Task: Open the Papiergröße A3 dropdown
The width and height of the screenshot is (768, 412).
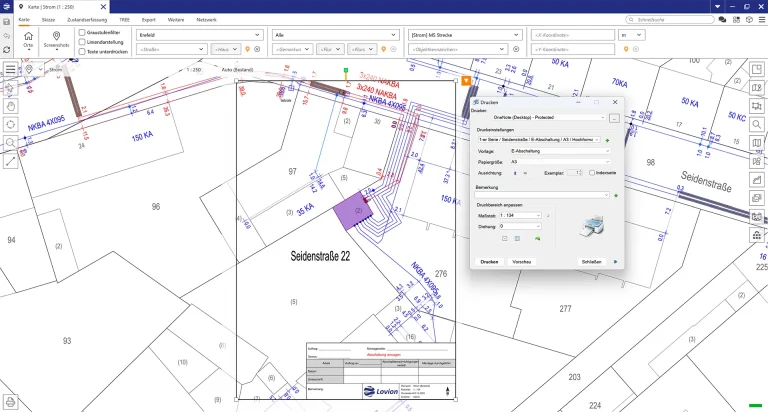Action: (x=558, y=161)
